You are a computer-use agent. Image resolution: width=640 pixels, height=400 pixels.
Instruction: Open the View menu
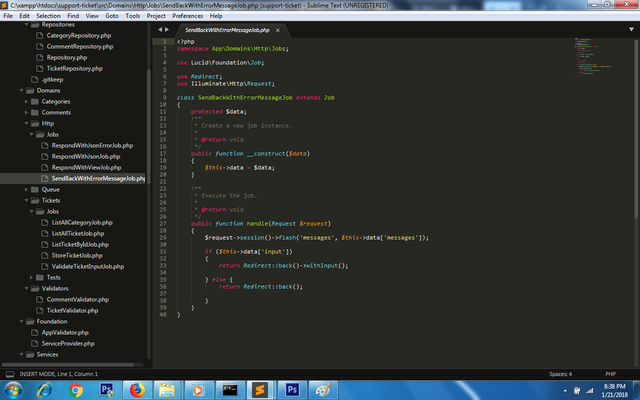coord(92,16)
